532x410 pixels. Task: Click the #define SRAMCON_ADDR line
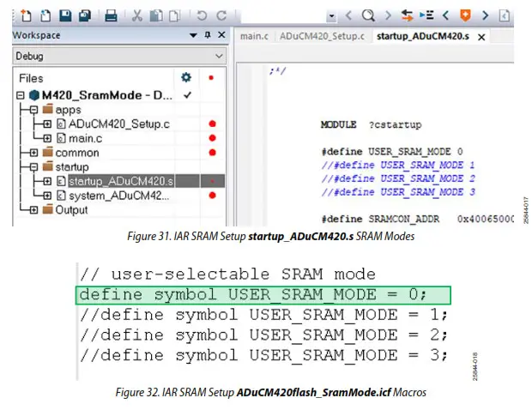click(417, 219)
